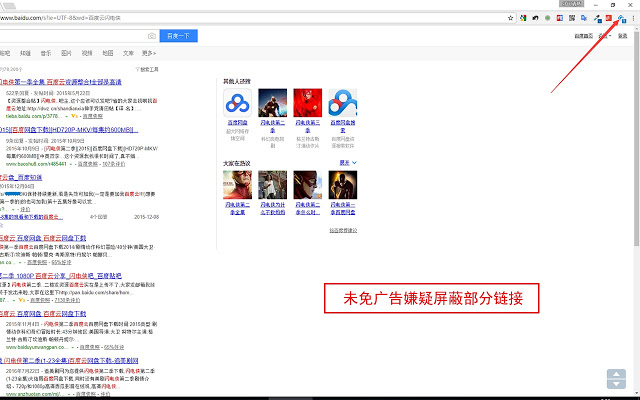Open the 闪电侠第二季(1-23全集) result link
The image size is (640, 400).
tap(69, 361)
